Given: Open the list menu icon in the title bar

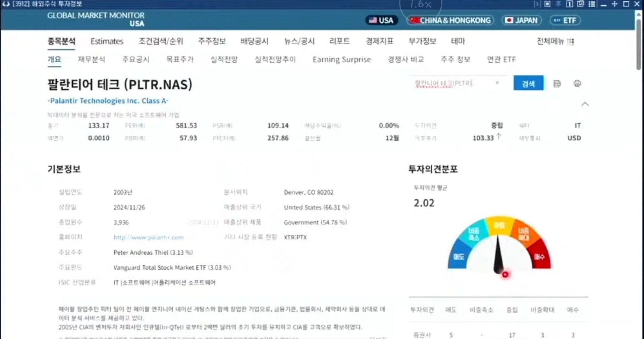Looking at the screenshot, I should coord(592,4).
